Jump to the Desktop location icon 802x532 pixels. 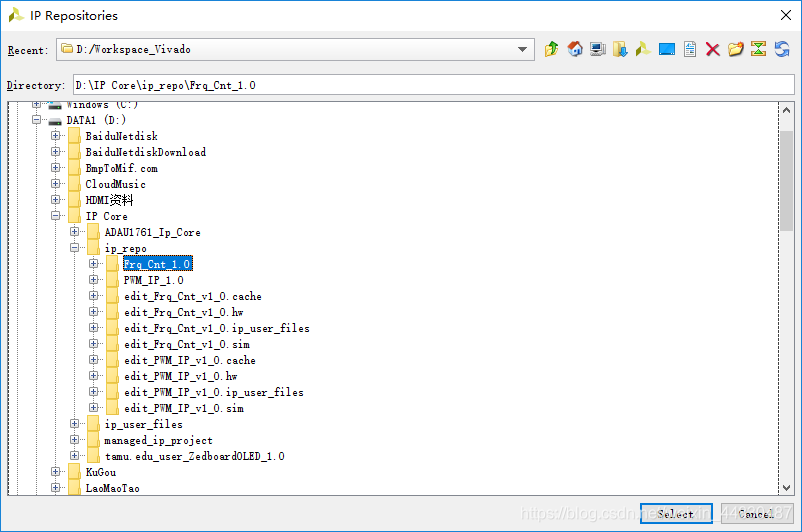tap(666, 49)
